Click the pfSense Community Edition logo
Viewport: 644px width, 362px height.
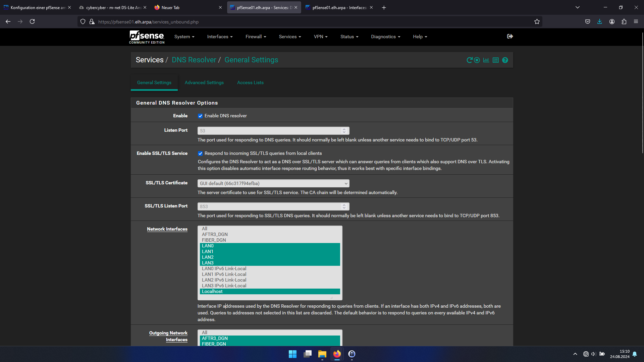point(147,37)
